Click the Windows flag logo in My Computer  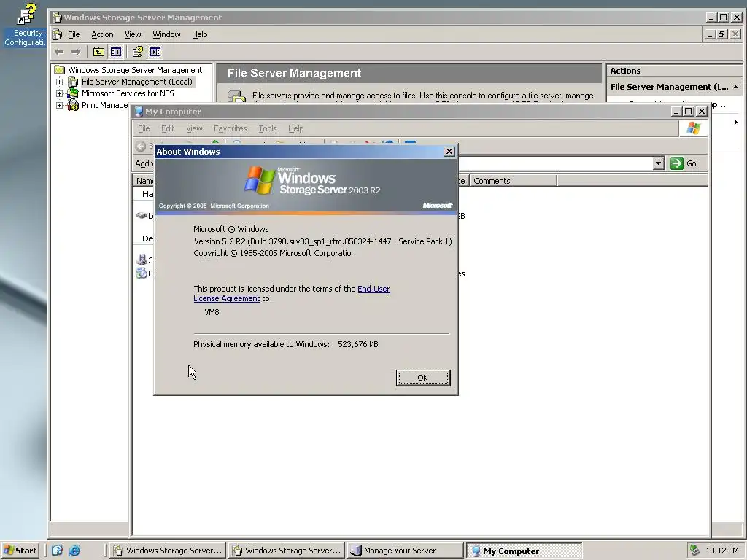pos(694,128)
